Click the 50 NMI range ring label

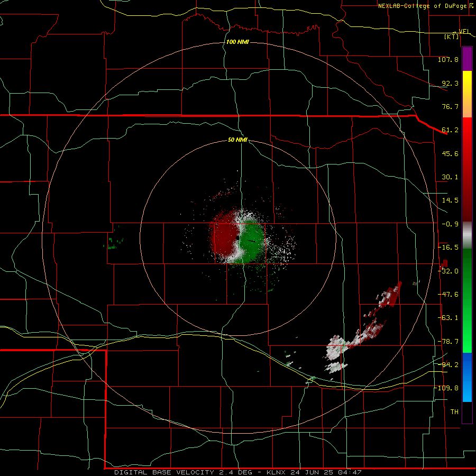pos(237,140)
